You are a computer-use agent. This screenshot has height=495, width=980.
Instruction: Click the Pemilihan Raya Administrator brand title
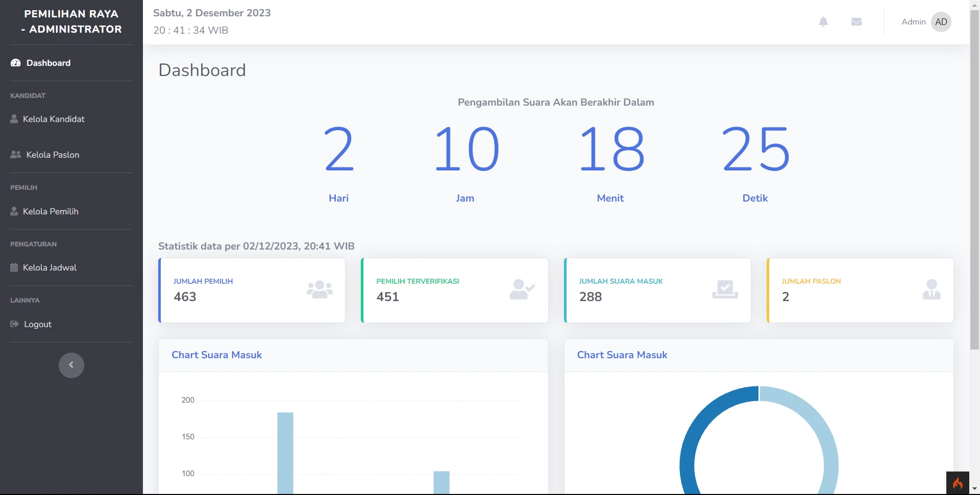(x=71, y=22)
